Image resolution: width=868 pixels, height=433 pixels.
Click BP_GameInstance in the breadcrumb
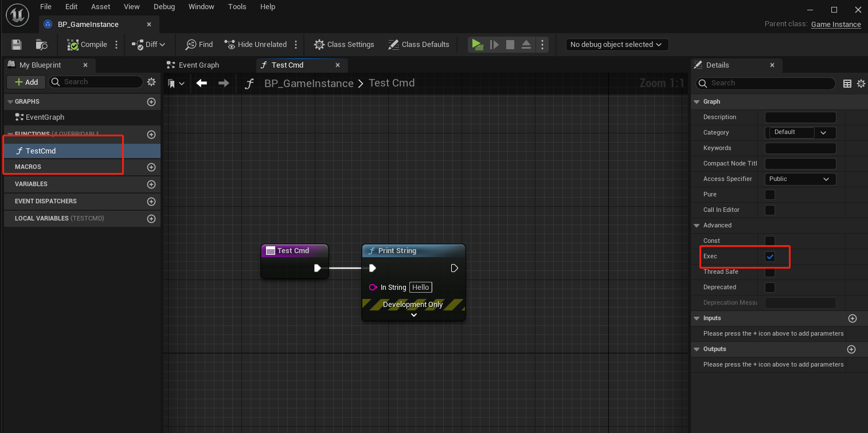point(308,84)
